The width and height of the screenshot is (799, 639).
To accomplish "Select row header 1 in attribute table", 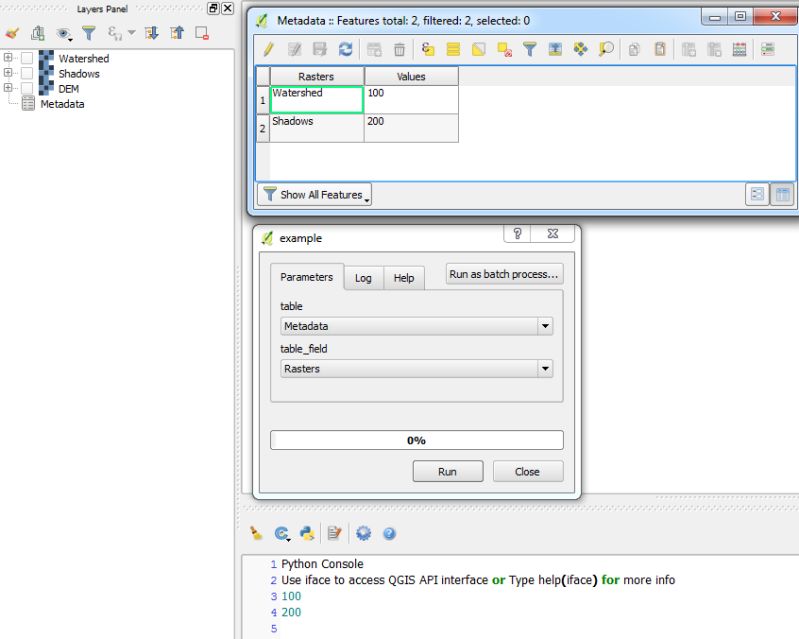I will [x=262, y=100].
